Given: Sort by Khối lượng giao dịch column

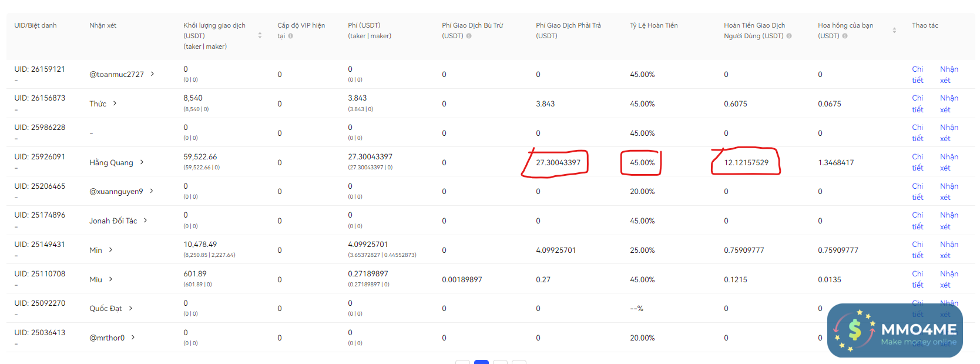Looking at the screenshot, I should click(260, 36).
